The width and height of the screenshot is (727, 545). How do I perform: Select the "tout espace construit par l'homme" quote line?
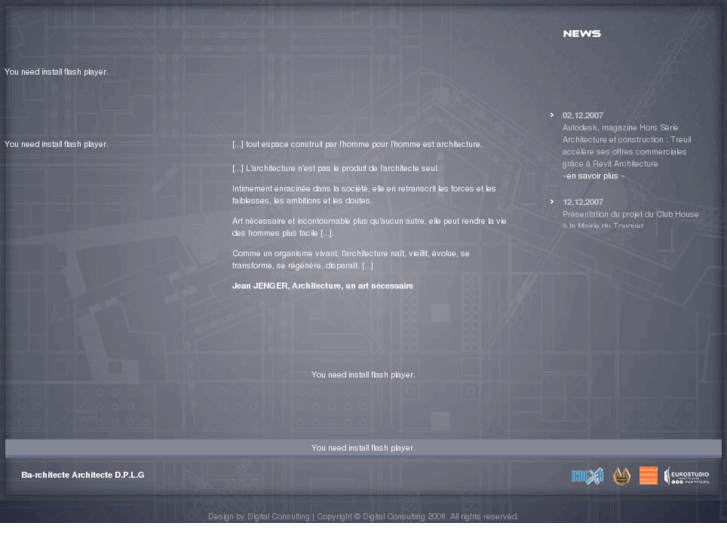pos(357,144)
